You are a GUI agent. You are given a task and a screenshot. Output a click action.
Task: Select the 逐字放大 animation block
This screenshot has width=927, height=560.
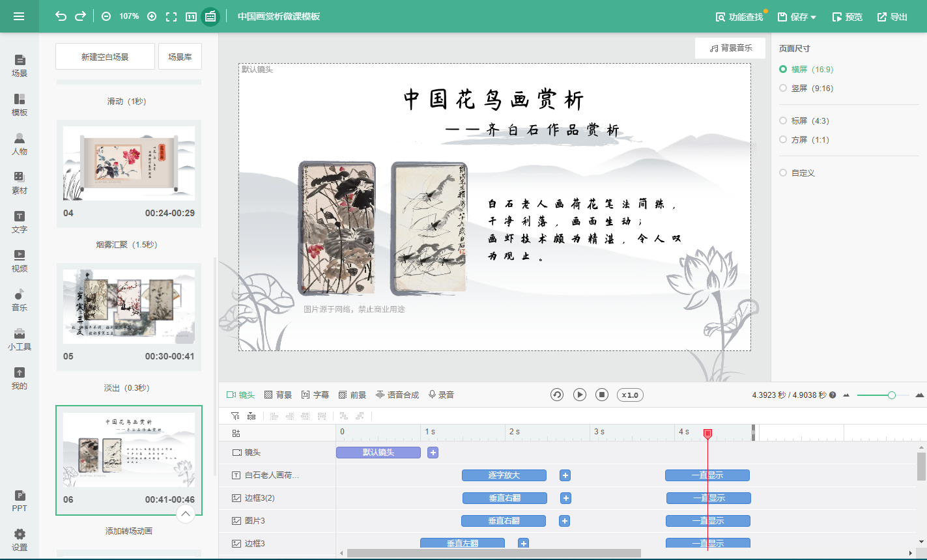tap(504, 475)
